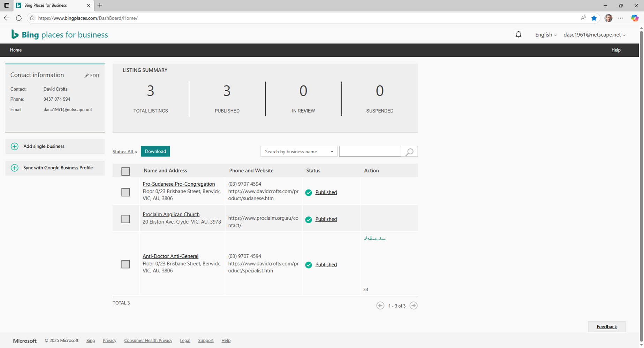Open browser settings and more menu
Viewport: 644px width, 348px height.
[x=621, y=18]
